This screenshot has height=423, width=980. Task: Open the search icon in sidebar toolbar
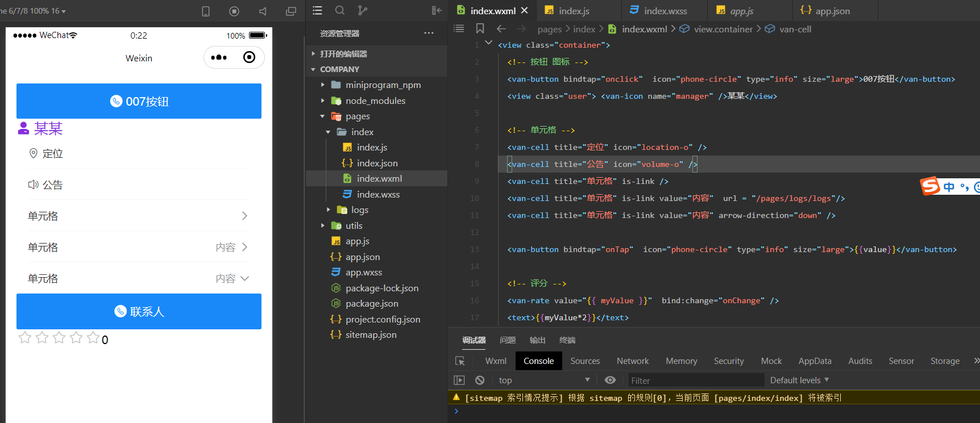(x=340, y=10)
